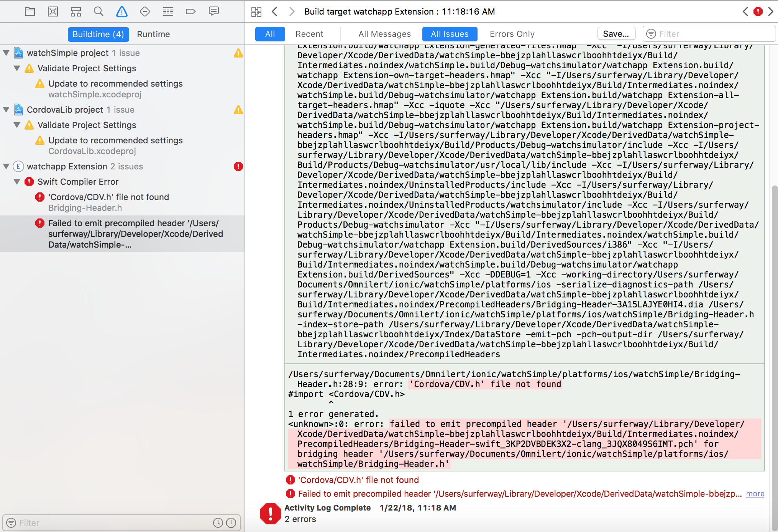Viewport: 778px width, 532px height.
Task: Toggle recent issues clock filter
Action: click(x=218, y=523)
